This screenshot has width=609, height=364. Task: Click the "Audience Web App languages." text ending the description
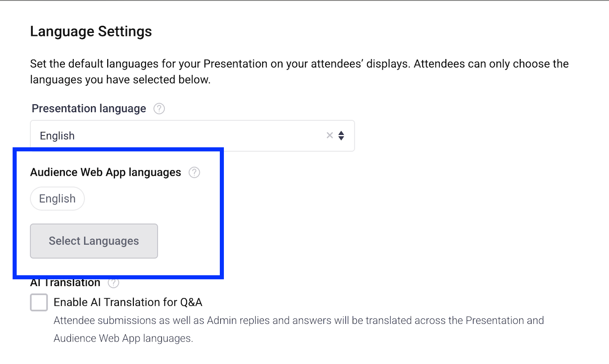(123, 338)
